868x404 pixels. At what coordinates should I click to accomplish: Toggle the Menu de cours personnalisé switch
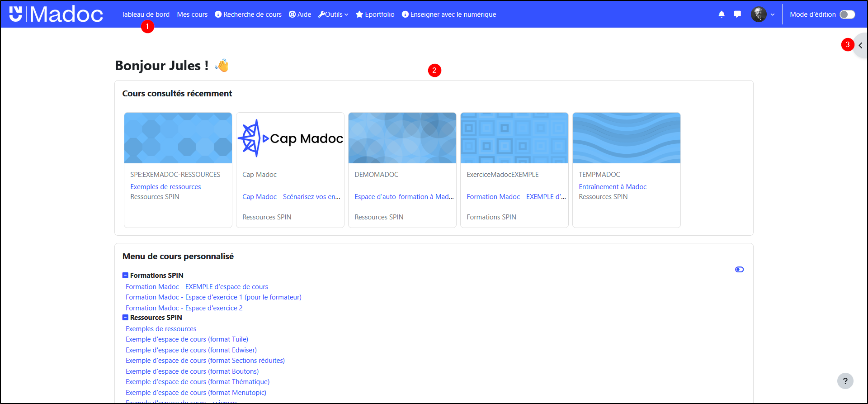tap(739, 270)
